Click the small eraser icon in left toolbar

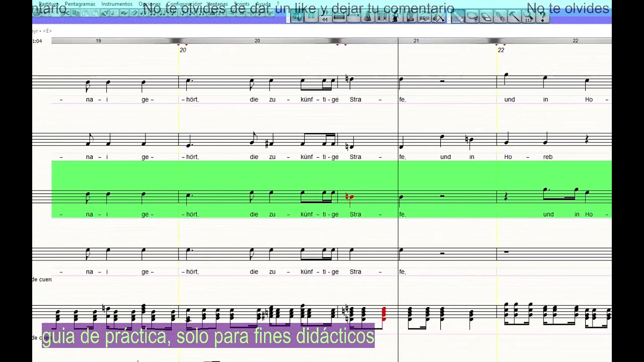point(134,13)
